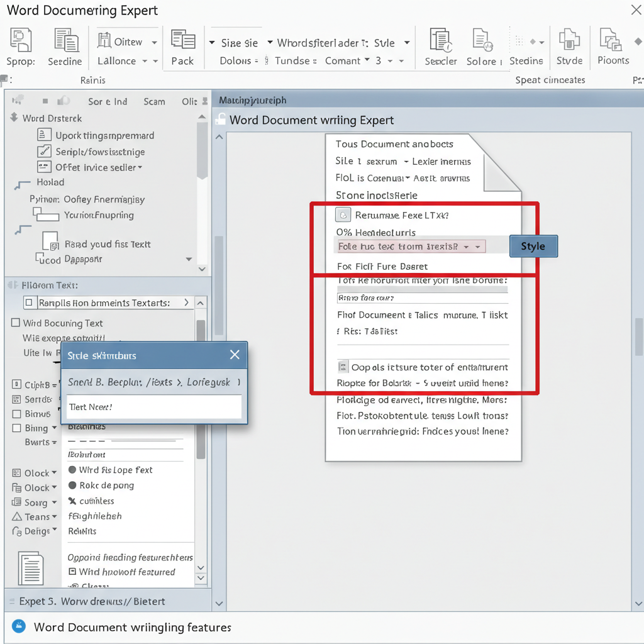
Task: Click the YourionFnupring box icon
Action: pyautogui.click(x=45, y=214)
